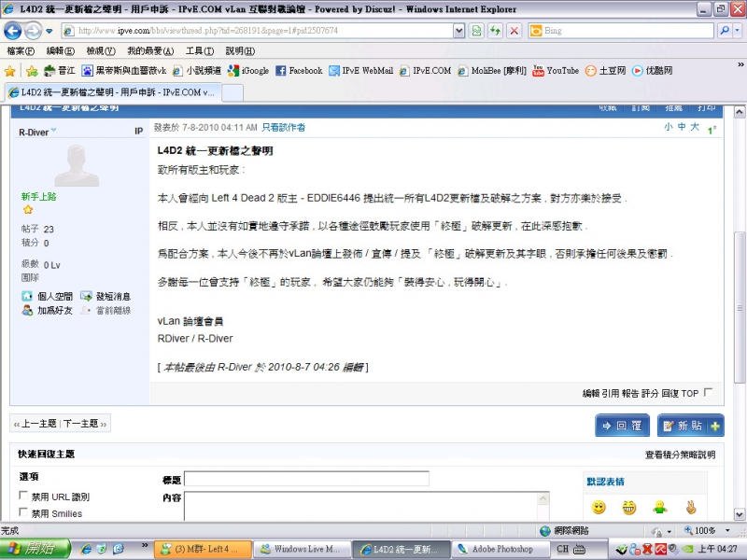The width and height of the screenshot is (747, 560).
Task: Open the 土豆网 bookmark
Action: pos(605,71)
